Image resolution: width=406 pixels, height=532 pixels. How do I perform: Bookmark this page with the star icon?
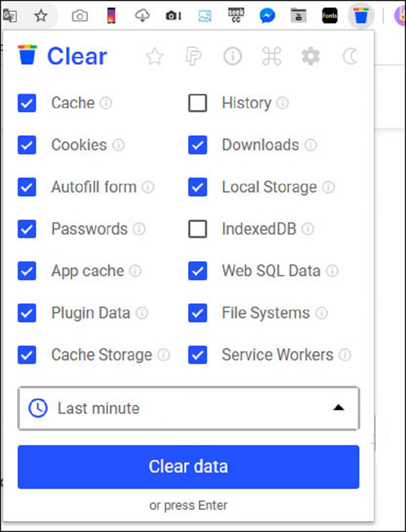click(41, 16)
